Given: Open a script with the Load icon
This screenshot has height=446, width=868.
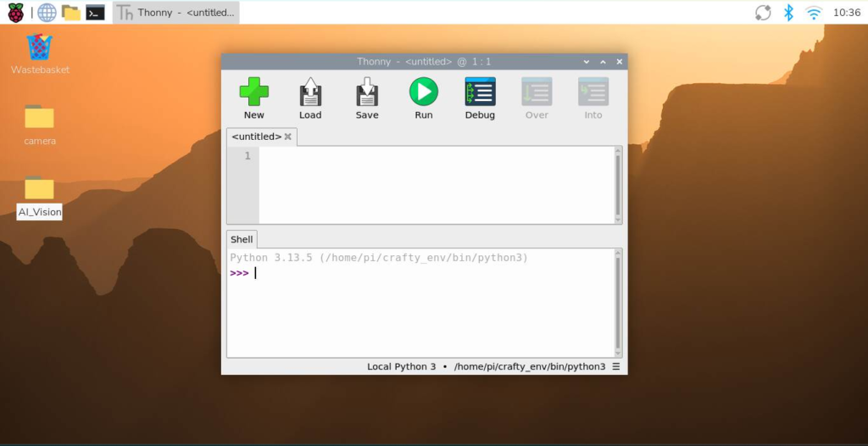Looking at the screenshot, I should point(310,92).
